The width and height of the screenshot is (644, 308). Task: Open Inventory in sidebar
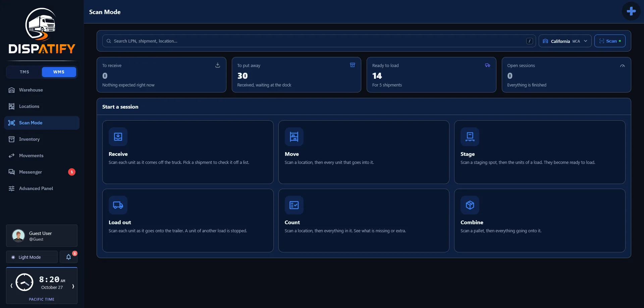point(42,139)
